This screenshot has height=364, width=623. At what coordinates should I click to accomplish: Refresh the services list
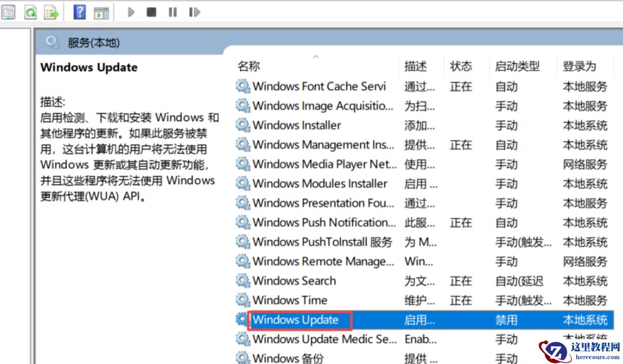[x=31, y=12]
